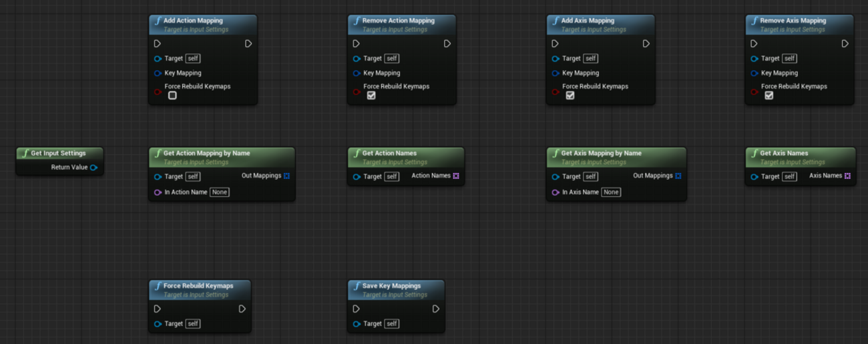The height and width of the screenshot is (344, 868).
Task: Select the Get Action Mapping by Name node title
Action: pos(207,153)
